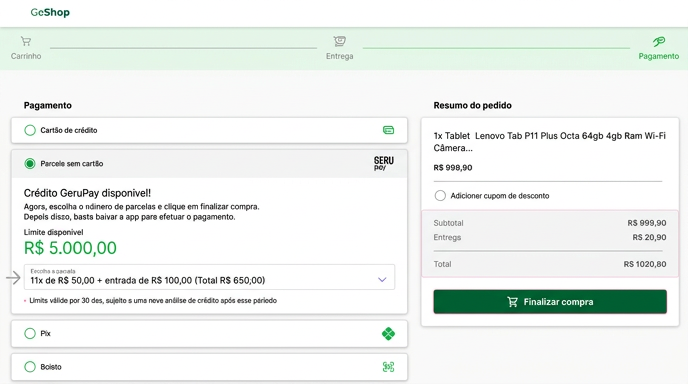The height and width of the screenshot is (384, 688).
Task: Click the cart icon in Finalizar compra
Action: pyautogui.click(x=512, y=302)
